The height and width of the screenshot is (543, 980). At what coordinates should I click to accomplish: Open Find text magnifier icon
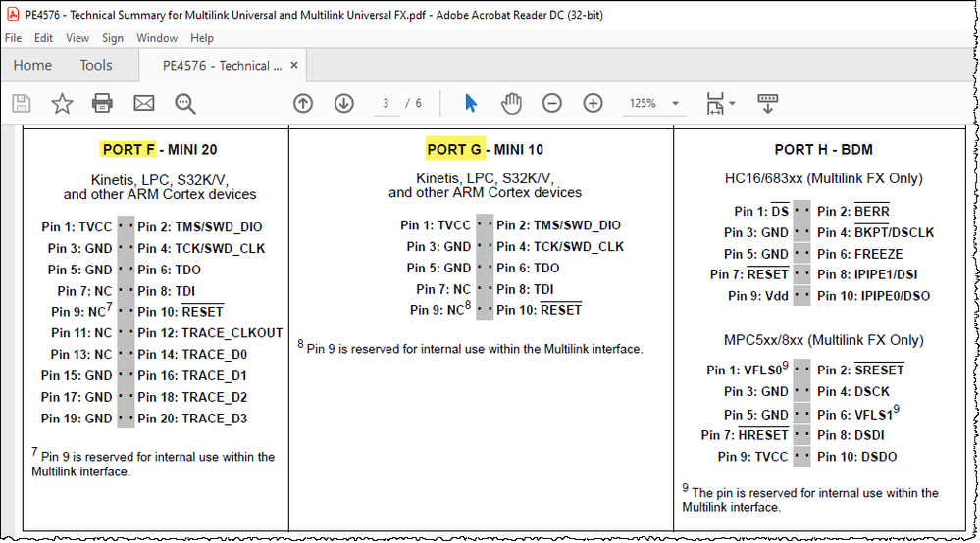pyautogui.click(x=185, y=104)
